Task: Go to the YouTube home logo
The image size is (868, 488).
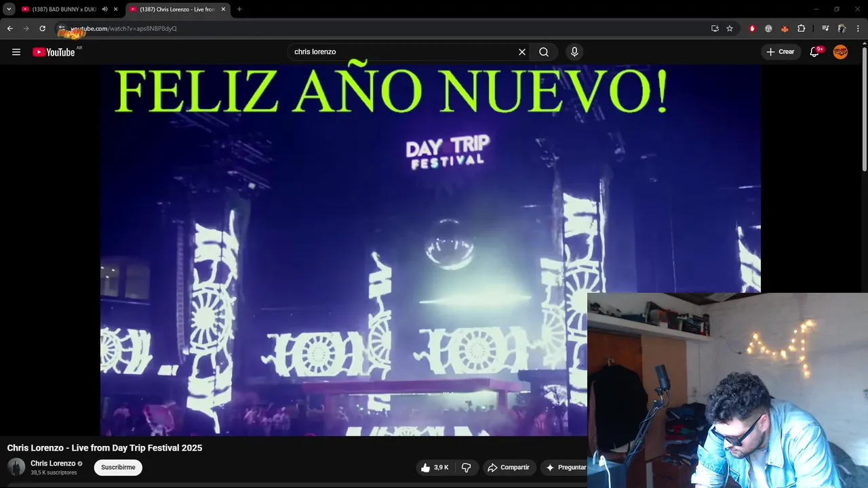Action: (54, 52)
